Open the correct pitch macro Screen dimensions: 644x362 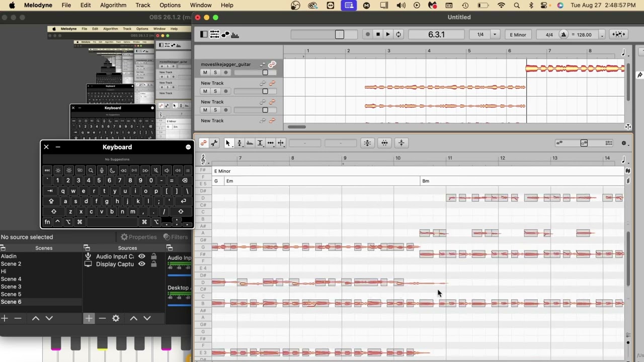367,143
